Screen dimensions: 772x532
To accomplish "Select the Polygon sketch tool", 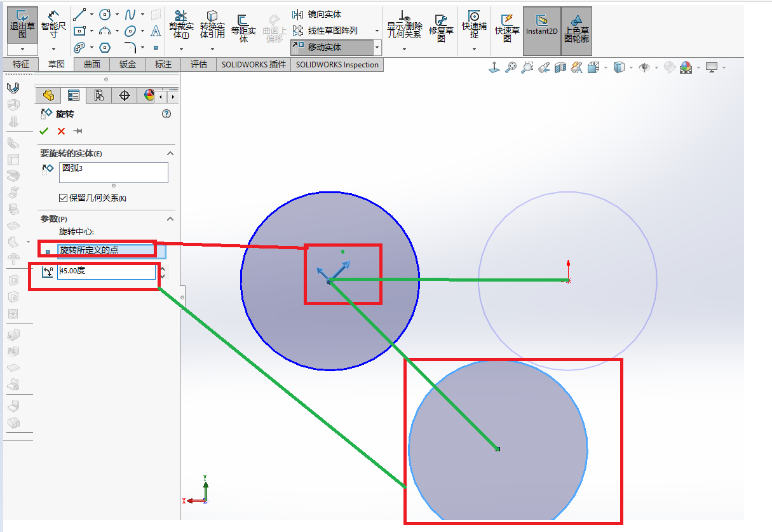I will tap(105, 47).
